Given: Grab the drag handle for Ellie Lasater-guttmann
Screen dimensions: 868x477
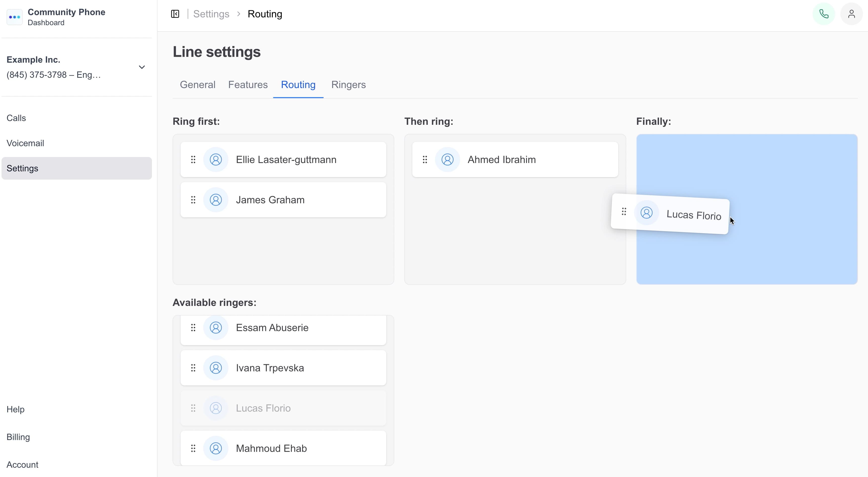Looking at the screenshot, I should click(x=193, y=159).
